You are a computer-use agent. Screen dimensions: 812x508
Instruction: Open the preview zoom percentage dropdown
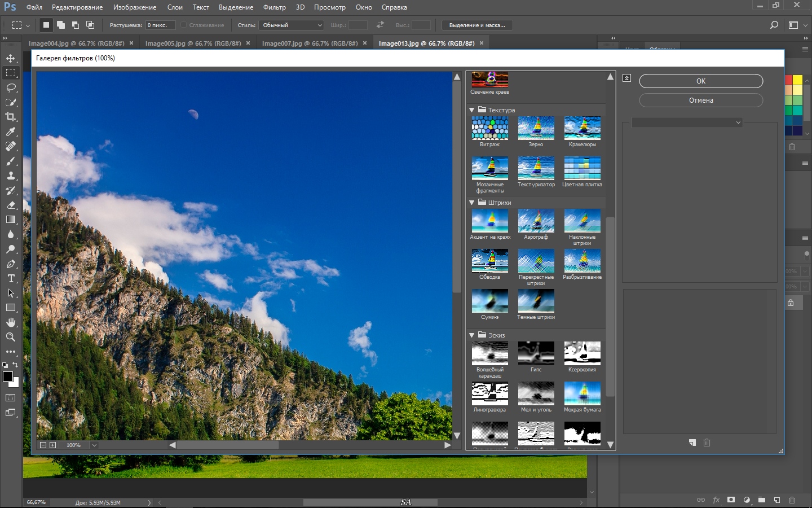tap(94, 445)
